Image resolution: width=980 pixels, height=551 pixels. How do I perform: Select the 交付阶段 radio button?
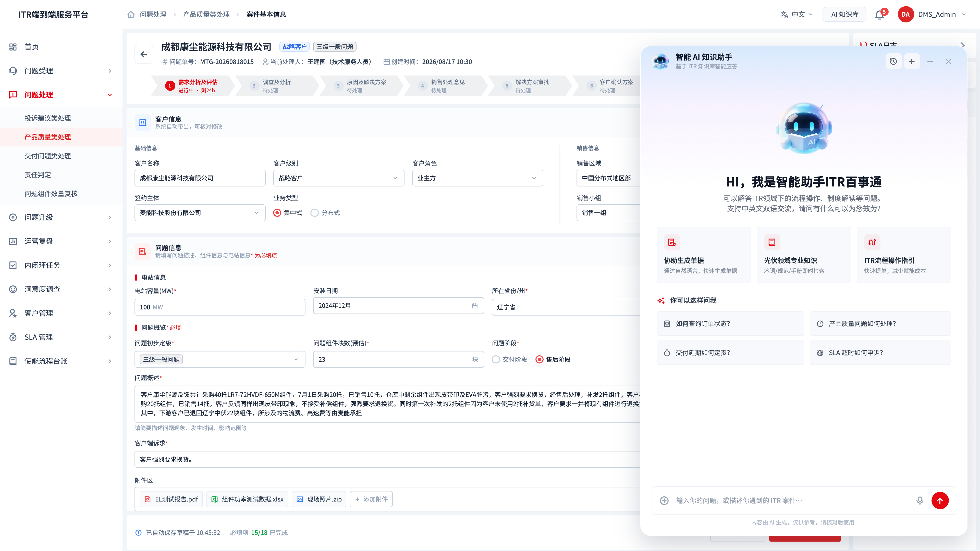click(x=496, y=359)
